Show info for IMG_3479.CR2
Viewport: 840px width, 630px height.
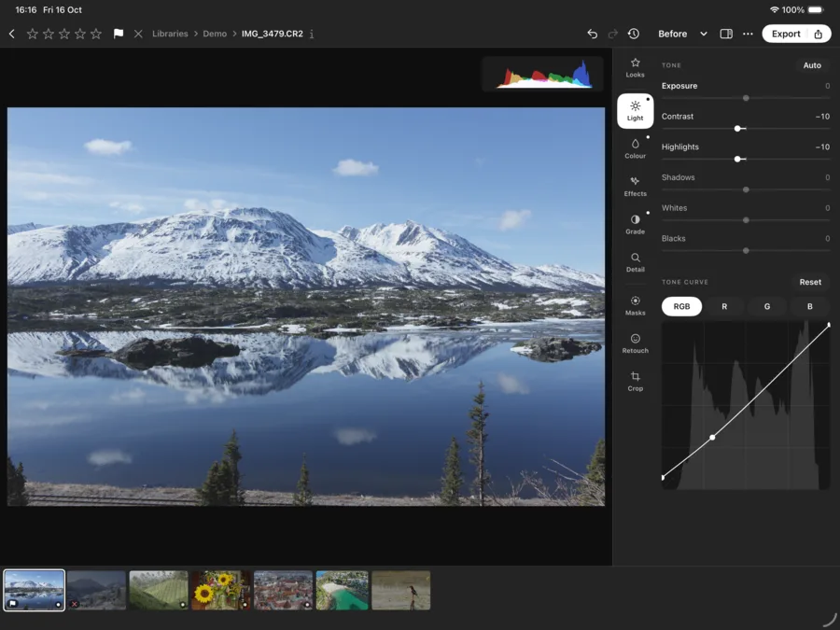(311, 34)
